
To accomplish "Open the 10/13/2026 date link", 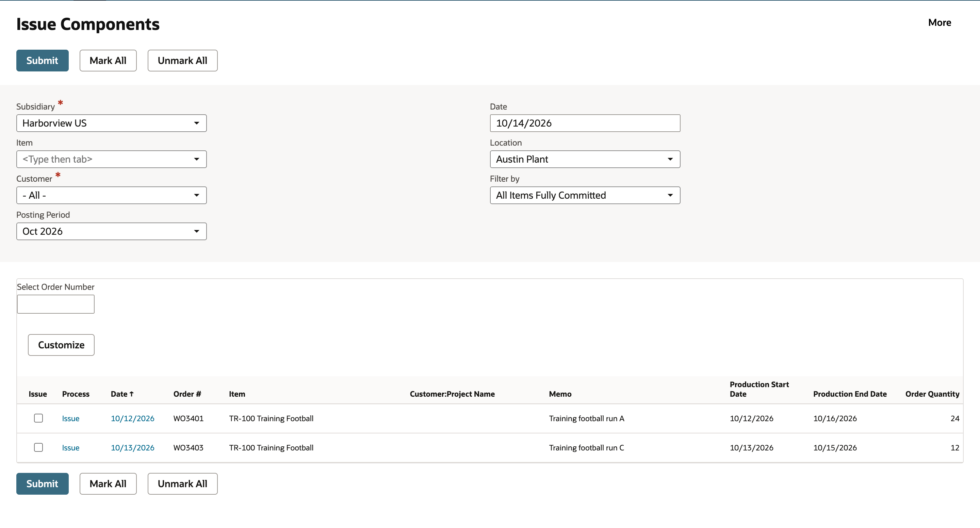I will click(x=132, y=448).
